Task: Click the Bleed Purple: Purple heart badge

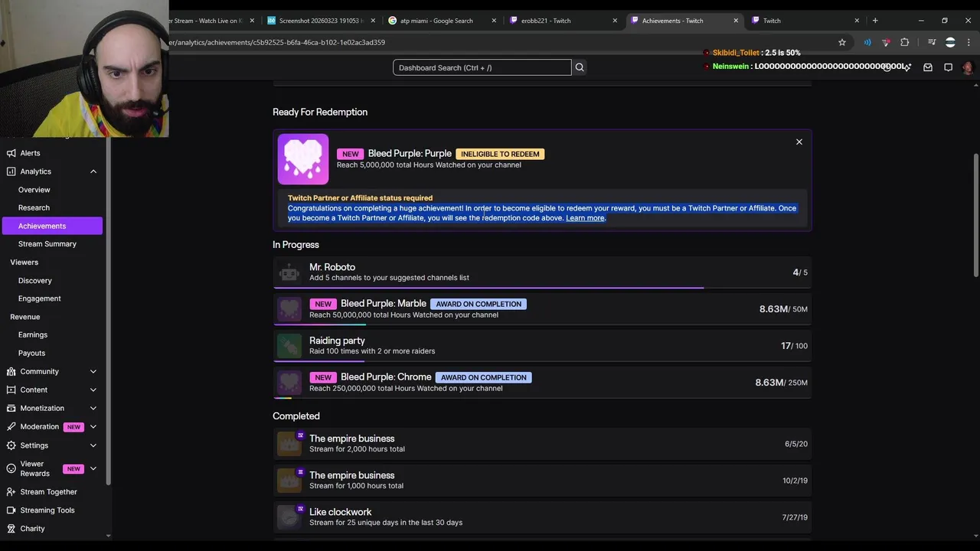Action: (x=303, y=159)
